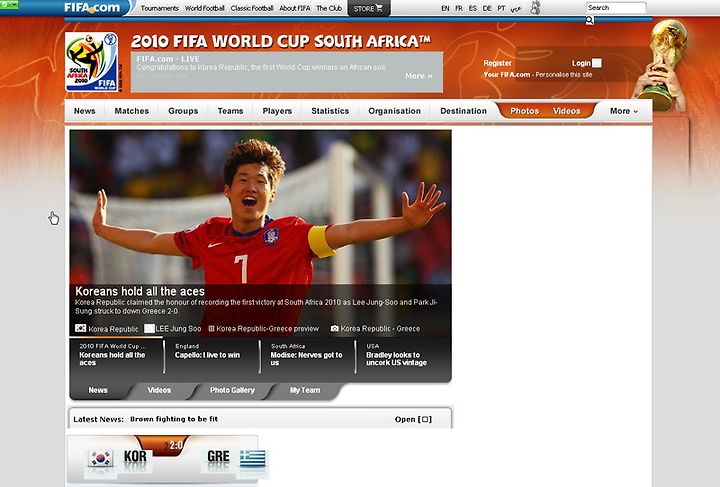Select the Capello: I live to win story

(x=207, y=355)
